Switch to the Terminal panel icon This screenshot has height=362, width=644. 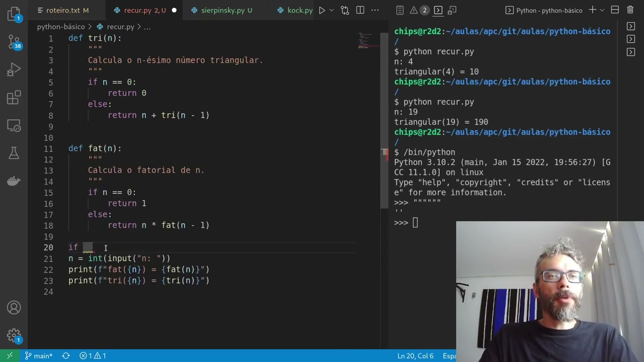(438, 10)
